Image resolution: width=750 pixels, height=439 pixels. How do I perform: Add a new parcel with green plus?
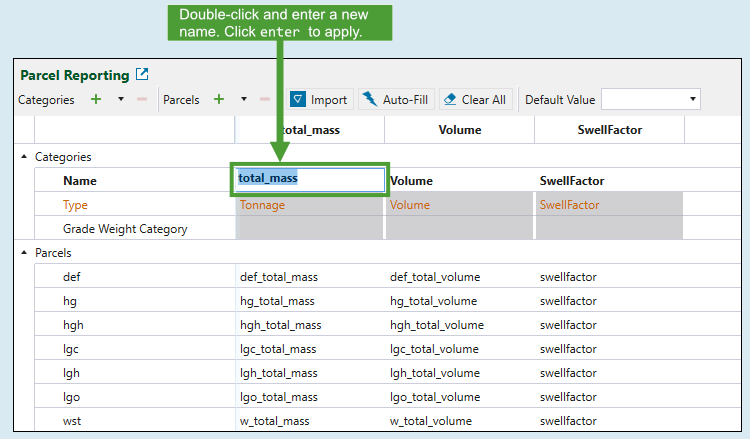coord(219,99)
